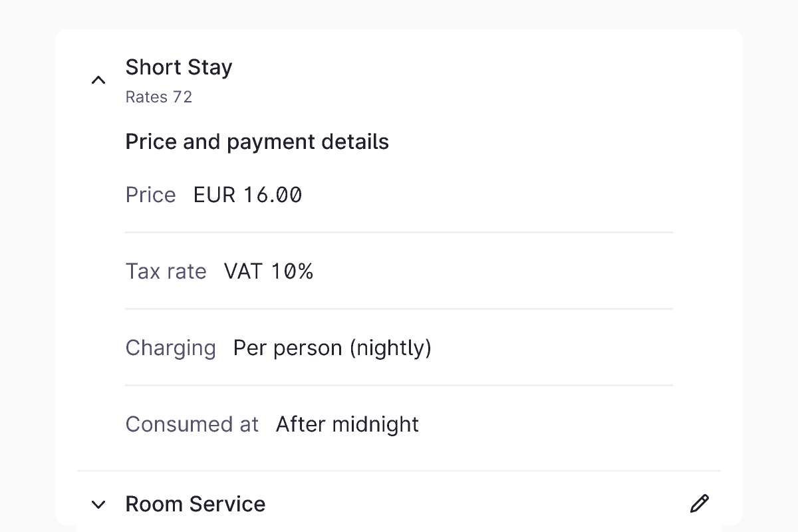
Task: Click the EUR currency code
Action: (214, 195)
